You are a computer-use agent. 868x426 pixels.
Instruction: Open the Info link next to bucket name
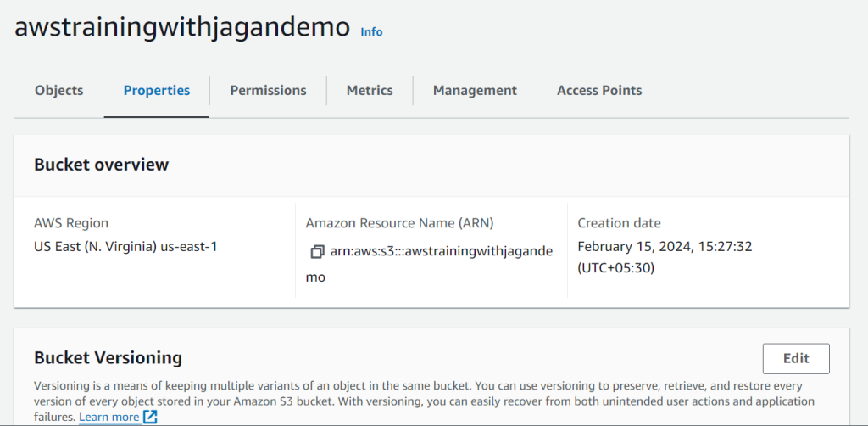coord(371,32)
